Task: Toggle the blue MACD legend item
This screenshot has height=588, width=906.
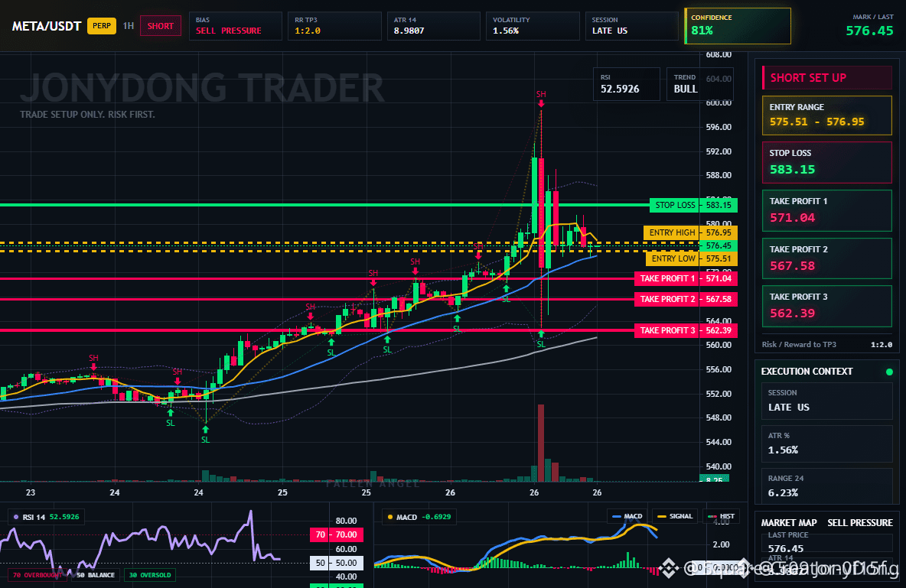Action: coord(627,516)
